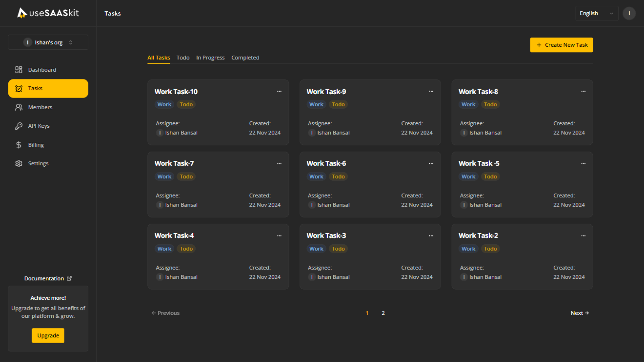Click assignee avatar on Work Task-6 card
The width and height of the screenshot is (644, 362).
(x=312, y=205)
